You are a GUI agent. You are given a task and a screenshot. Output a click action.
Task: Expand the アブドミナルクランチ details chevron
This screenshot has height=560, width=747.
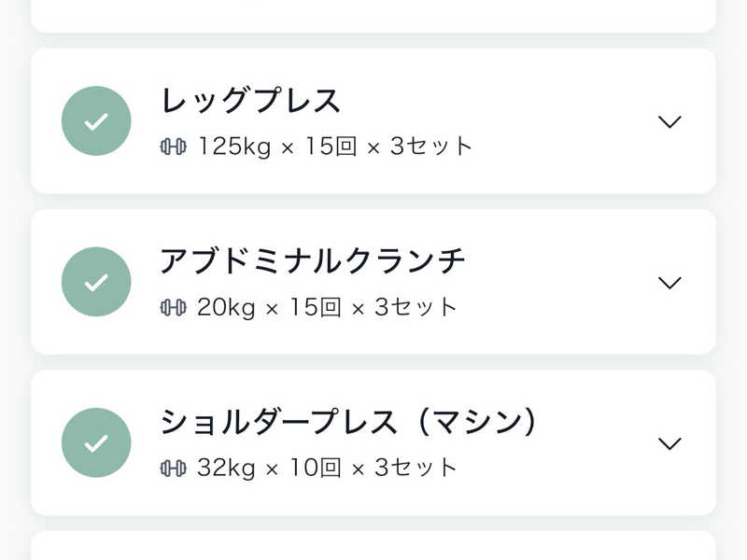[x=669, y=282]
